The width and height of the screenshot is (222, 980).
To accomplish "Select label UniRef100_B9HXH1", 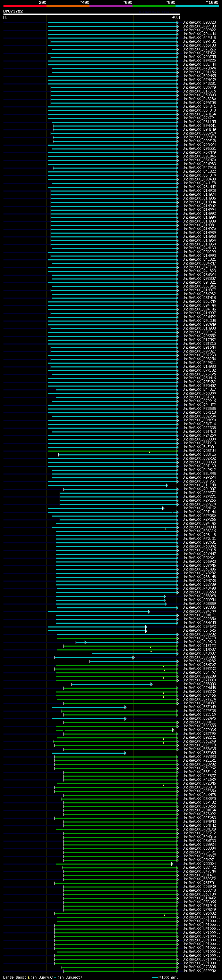I will (x=199, y=125).
